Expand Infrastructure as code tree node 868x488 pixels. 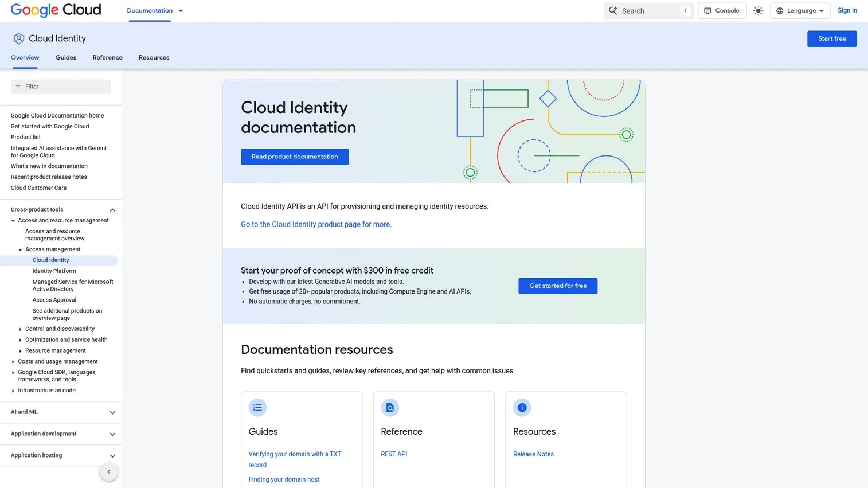click(13, 391)
